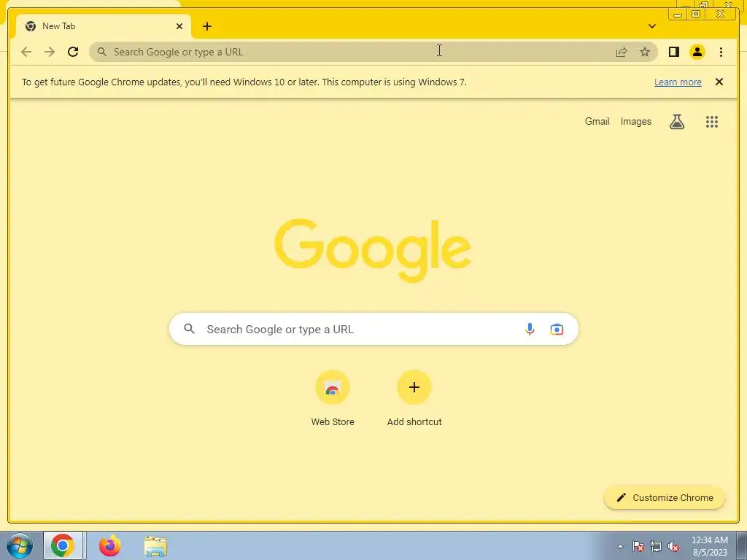Click Learn more link in update notice
Image resolution: width=747 pixels, height=560 pixels.
(x=678, y=82)
